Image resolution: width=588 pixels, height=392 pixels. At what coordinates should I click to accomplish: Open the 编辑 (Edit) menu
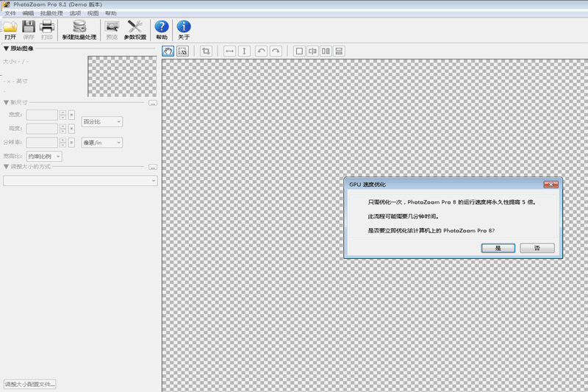(28, 13)
